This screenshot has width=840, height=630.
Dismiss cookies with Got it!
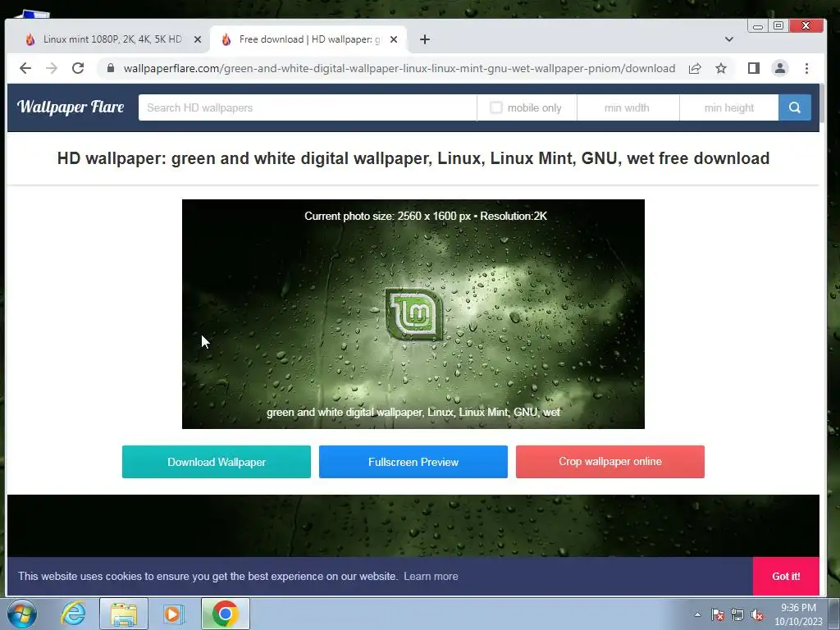[786, 577]
